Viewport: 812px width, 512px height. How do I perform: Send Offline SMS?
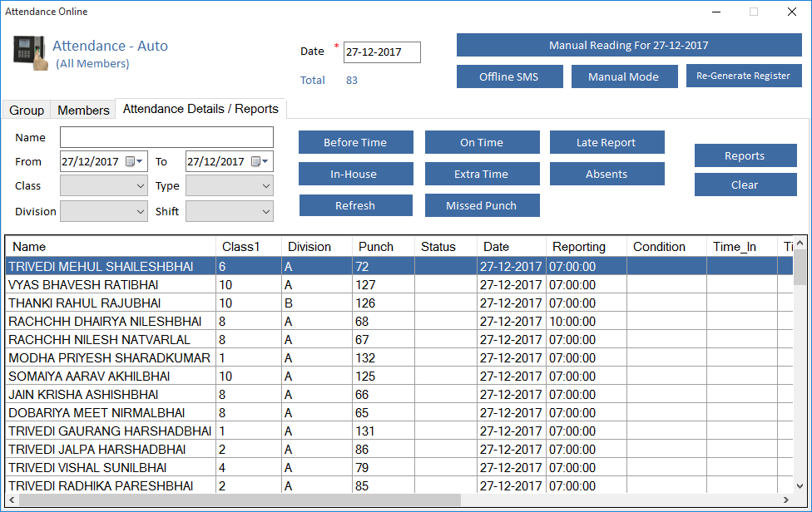pyautogui.click(x=508, y=76)
